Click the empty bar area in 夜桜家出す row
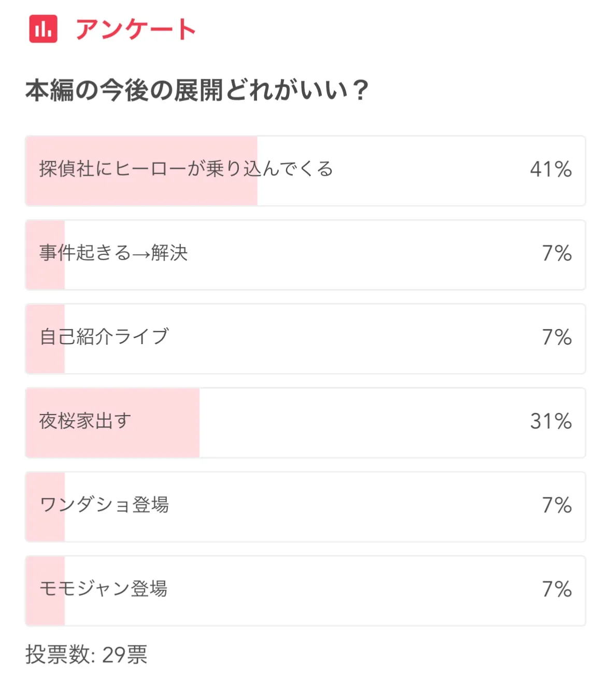Screen dimensions: 611x700 pyautogui.click(x=363, y=422)
